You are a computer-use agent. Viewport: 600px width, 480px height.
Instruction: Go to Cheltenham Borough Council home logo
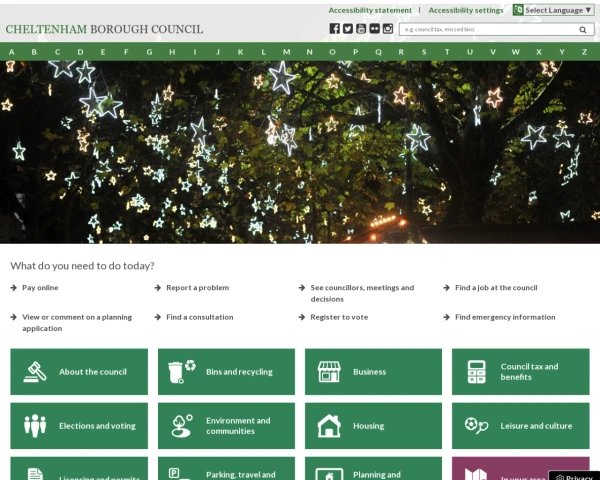click(104, 29)
